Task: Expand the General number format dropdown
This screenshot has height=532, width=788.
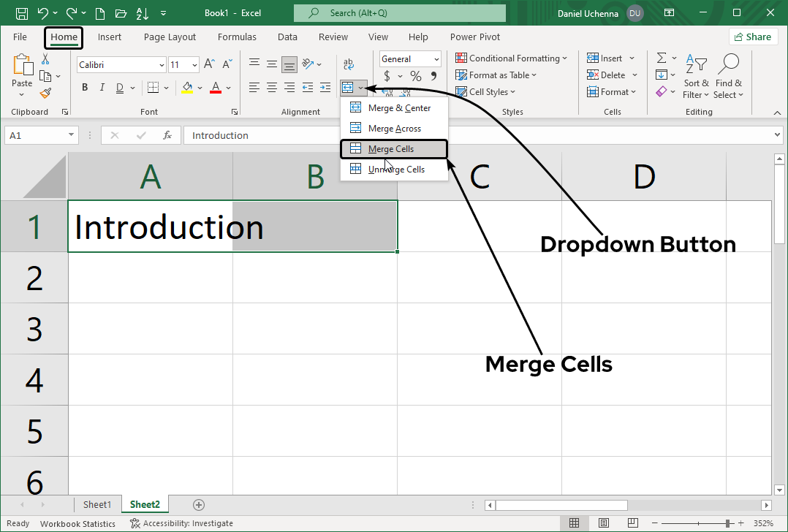Action: 436,59
